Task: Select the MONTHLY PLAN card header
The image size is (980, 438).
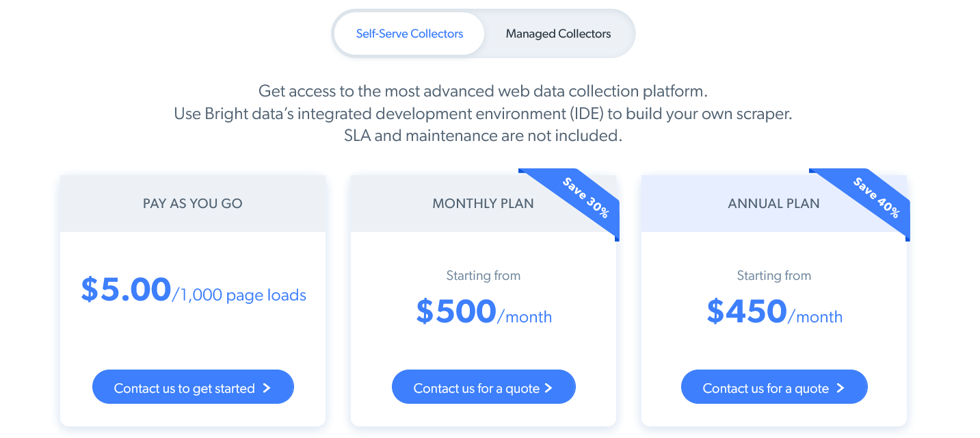Action: [484, 203]
